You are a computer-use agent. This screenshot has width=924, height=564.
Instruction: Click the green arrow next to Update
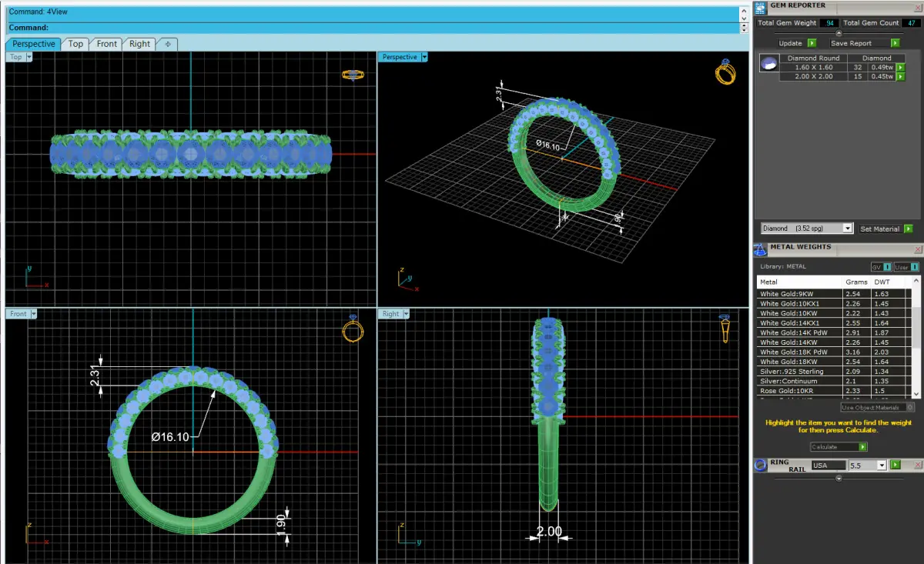812,43
